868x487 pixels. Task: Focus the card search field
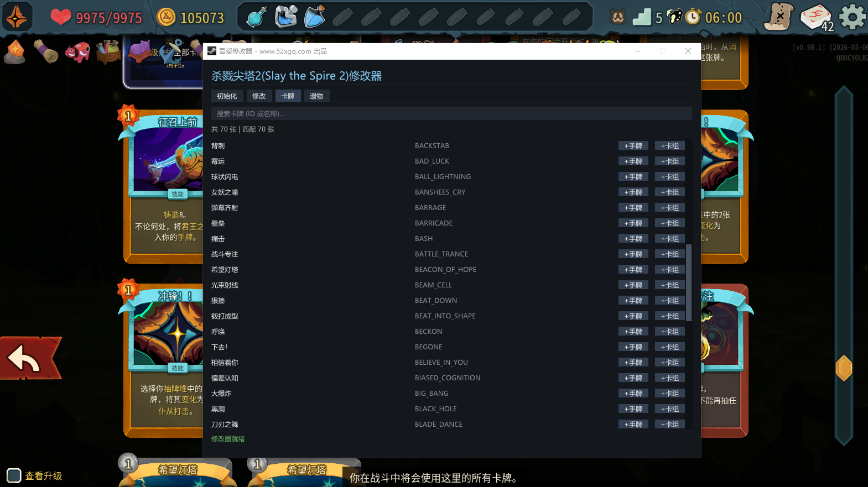451,113
